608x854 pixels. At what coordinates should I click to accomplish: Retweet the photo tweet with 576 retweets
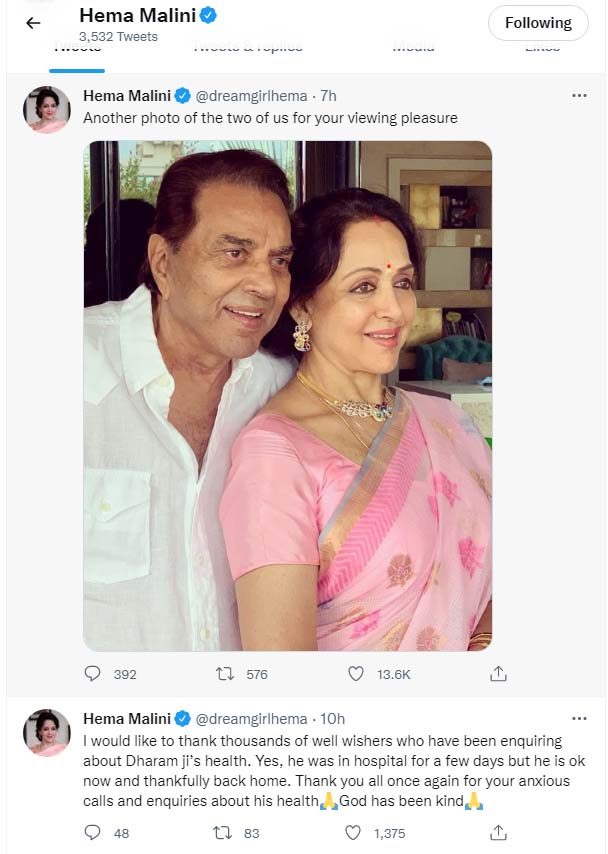225,674
